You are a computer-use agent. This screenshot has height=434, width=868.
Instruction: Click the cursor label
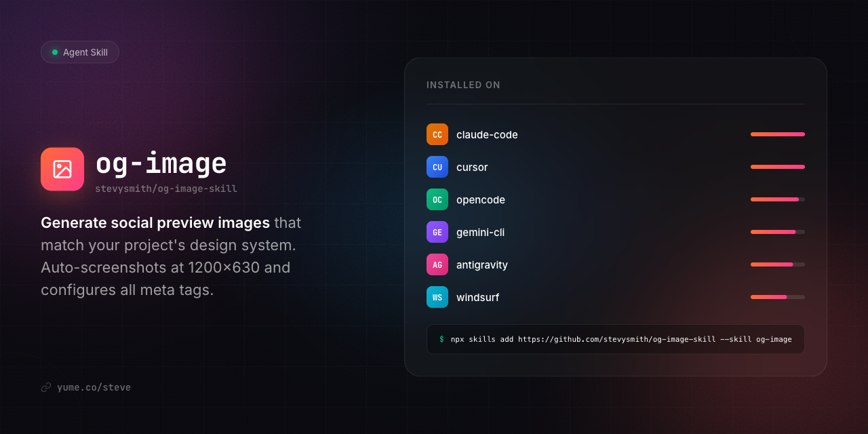pos(472,167)
